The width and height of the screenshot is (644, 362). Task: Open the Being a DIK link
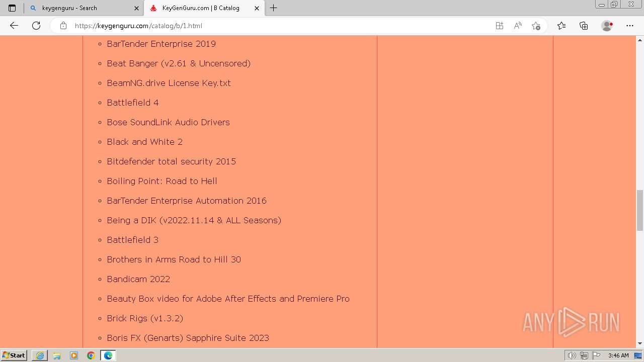point(194,220)
